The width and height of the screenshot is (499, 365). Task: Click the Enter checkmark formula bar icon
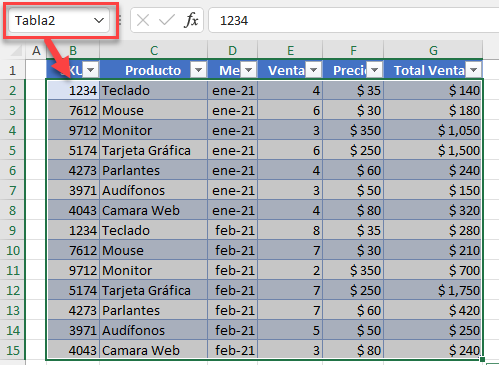pyautogui.click(x=167, y=20)
